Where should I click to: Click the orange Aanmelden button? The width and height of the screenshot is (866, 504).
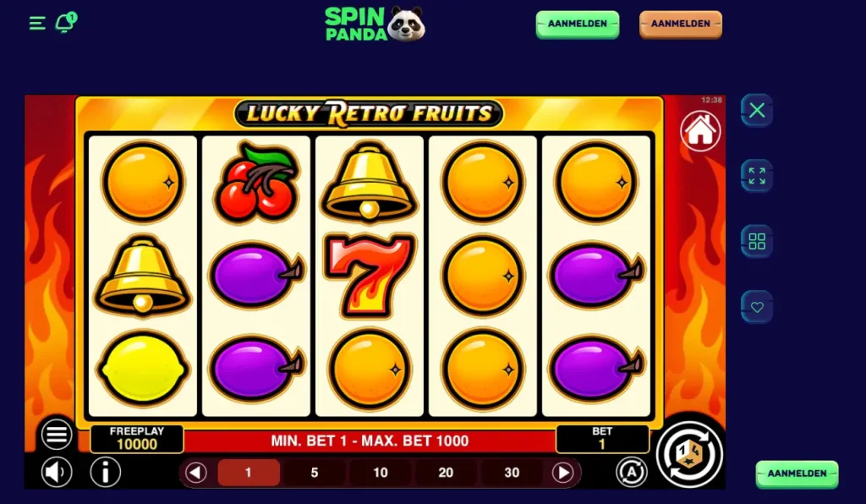681,25
